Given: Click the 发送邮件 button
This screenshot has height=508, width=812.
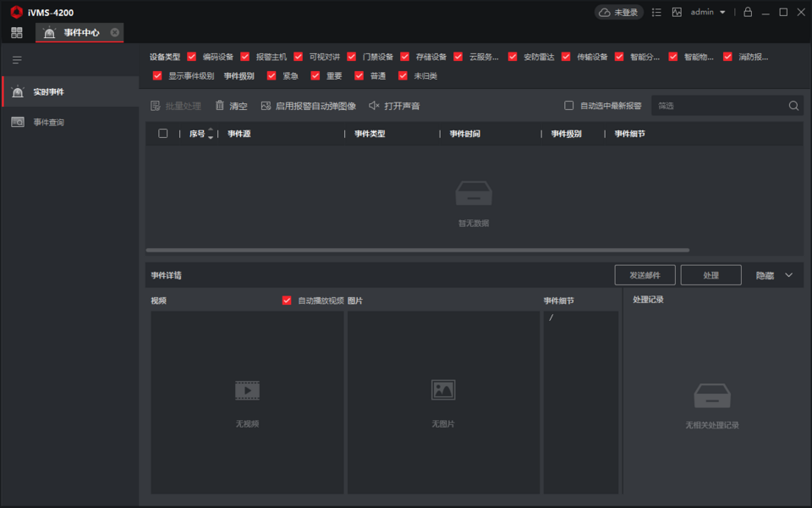Looking at the screenshot, I should [645, 275].
